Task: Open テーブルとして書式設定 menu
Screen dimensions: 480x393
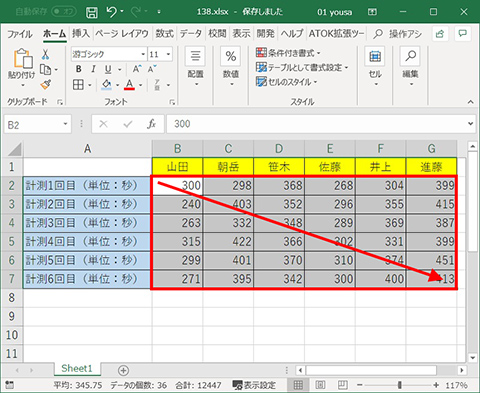Action: click(302, 67)
